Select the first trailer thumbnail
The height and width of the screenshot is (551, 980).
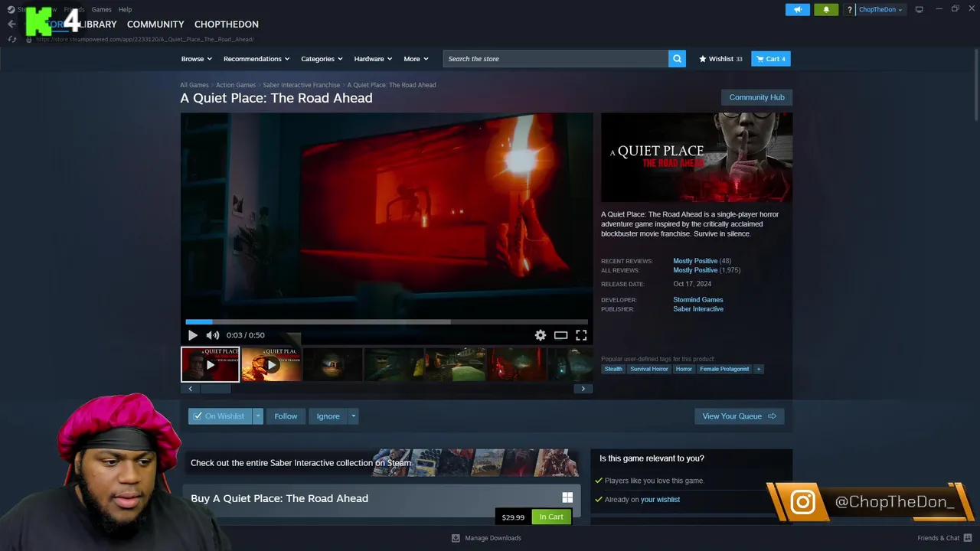click(x=211, y=364)
